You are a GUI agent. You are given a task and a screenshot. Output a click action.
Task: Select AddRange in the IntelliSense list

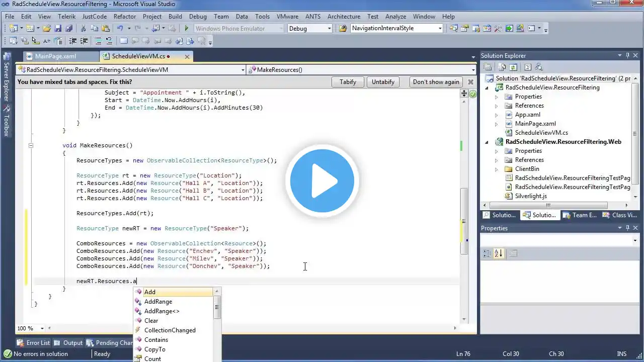coord(158,302)
